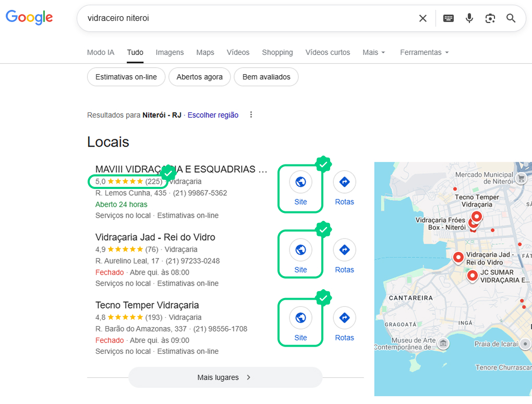Viewport: 532px width, 404px height.
Task: Click the three-dot options next to Escolher região
Action: 251,114
